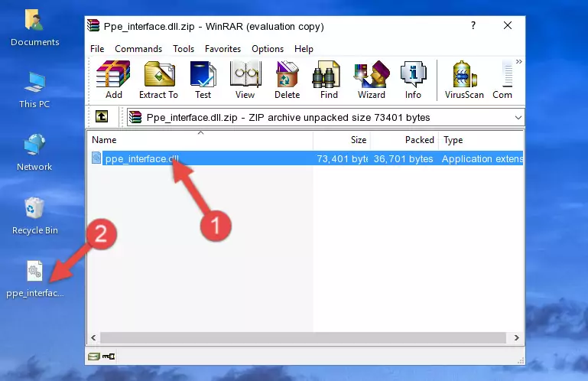The width and height of the screenshot is (588, 381).
Task: Open the Tools menu
Action: [x=184, y=49]
